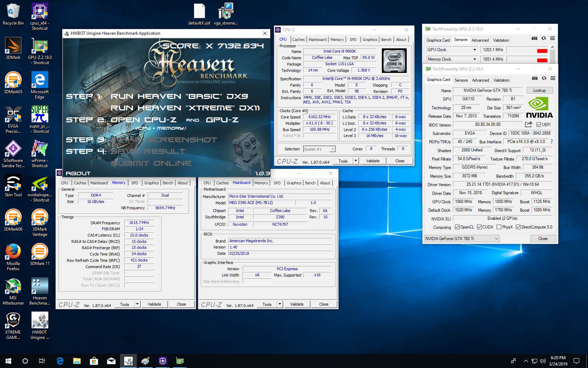Expand Memory Clock sensor dropdown
This screenshot has width=588, height=368.
(x=475, y=59)
